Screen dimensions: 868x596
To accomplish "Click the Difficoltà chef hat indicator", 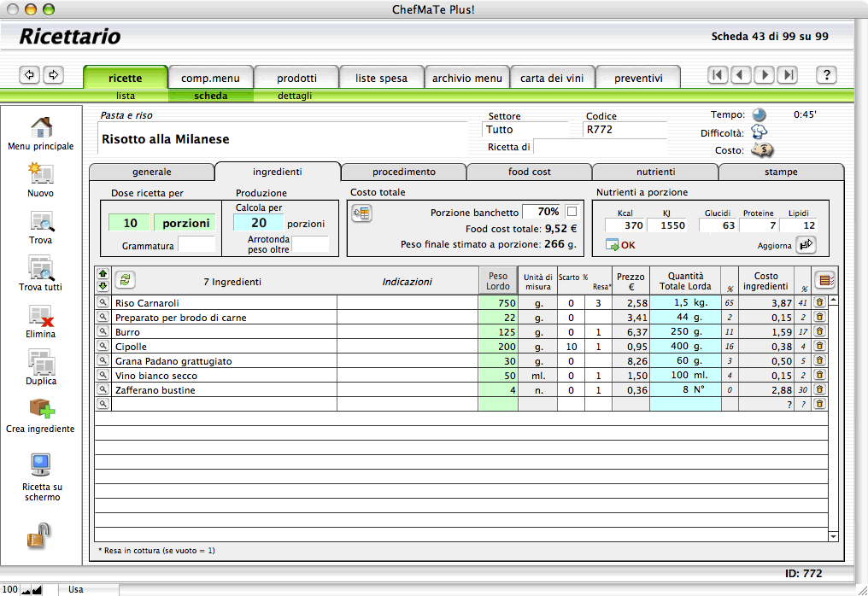I will pyautogui.click(x=759, y=132).
